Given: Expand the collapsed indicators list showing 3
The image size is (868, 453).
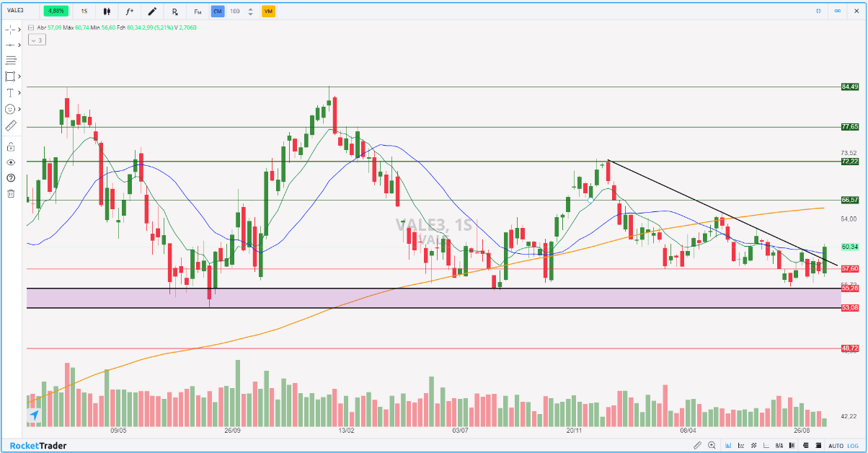Looking at the screenshot, I should [x=37, y=40].
